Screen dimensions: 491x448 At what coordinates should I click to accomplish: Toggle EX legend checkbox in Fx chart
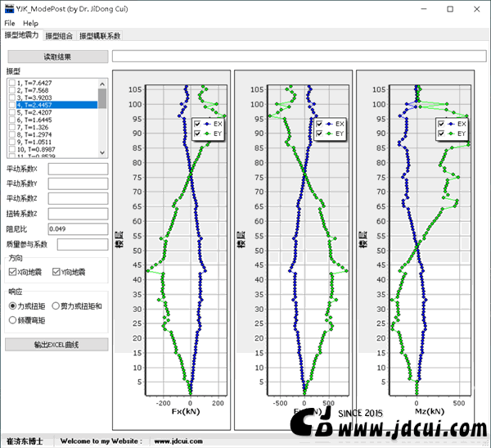pyautogui.click(x=197, y=124)
